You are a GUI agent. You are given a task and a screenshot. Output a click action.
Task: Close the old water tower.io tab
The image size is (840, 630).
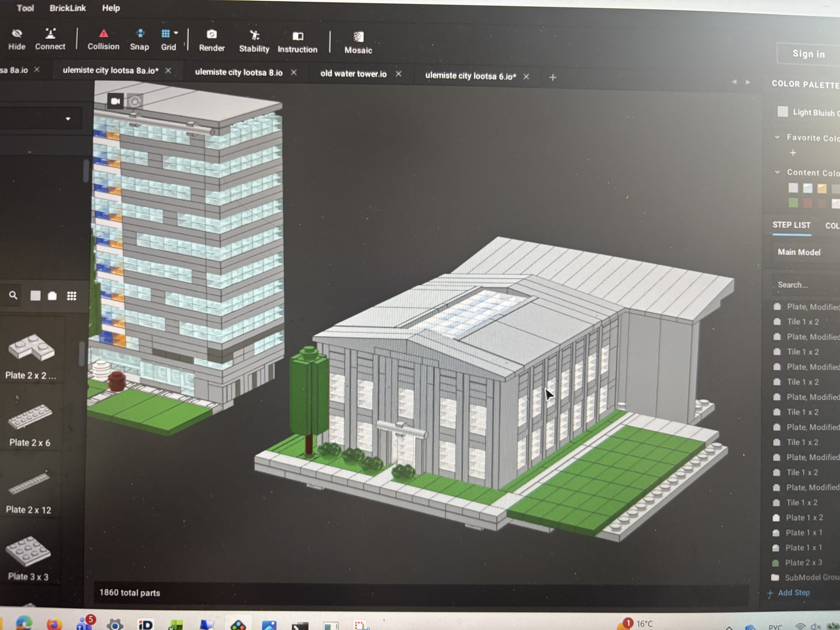(x=398, y=74)
